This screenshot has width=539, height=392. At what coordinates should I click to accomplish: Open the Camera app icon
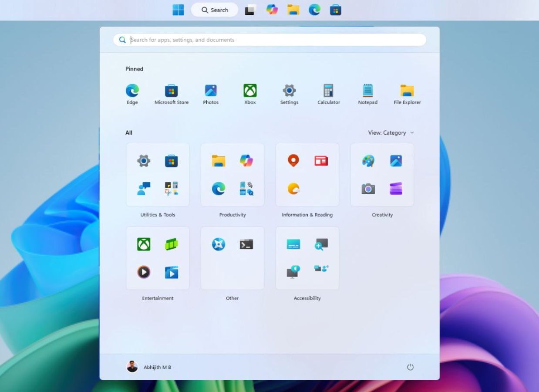[x=367, y=189]
